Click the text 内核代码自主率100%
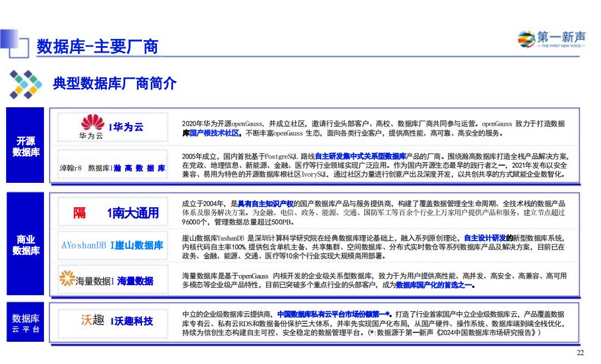The width and height of the screenshot is (601, 364). 214,247
